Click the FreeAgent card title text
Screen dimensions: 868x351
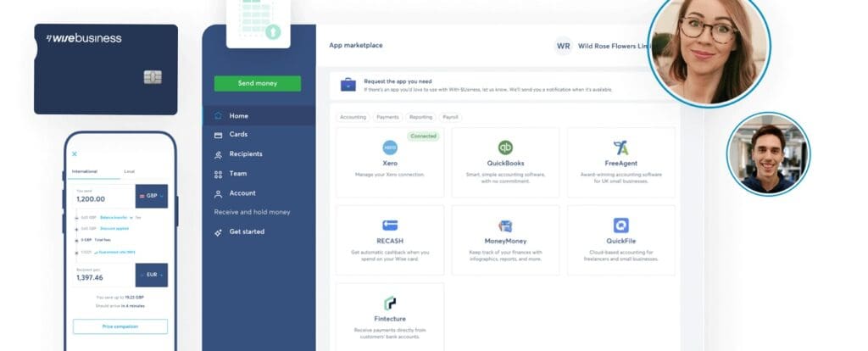pyautogui.click(x=620, y=164)
